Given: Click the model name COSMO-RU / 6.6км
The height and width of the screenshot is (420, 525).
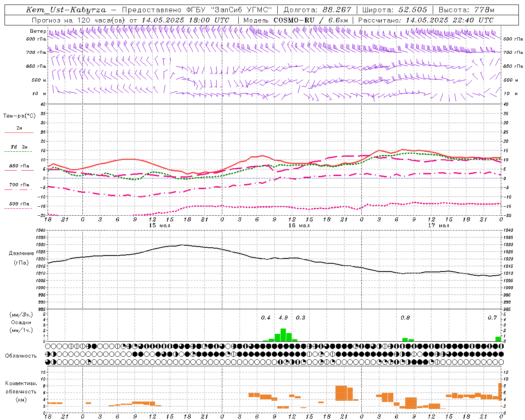Looking at the screenshot, I should click(311, 20).
